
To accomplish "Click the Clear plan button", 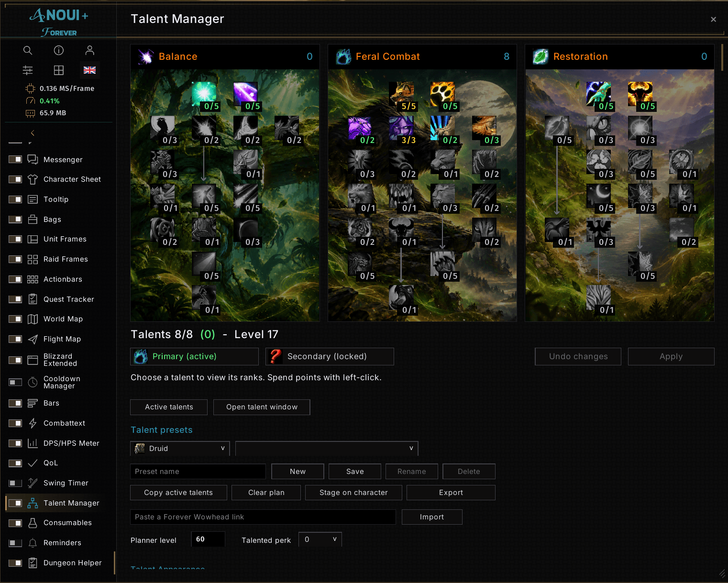I will [x=266, y=493].
